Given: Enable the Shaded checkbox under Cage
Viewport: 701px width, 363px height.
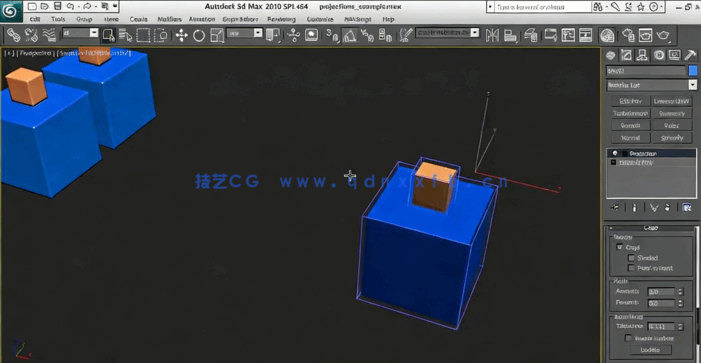Looking at the screenshot, I should [631, 257].
